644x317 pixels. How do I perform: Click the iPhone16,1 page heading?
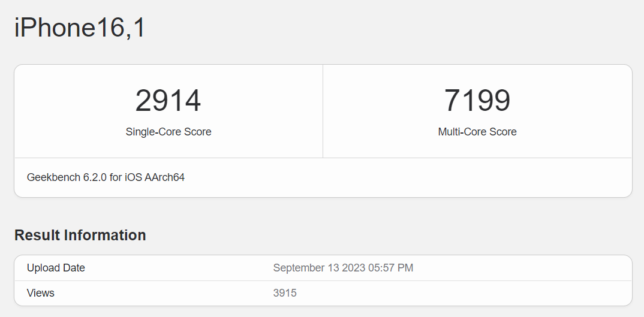click(x=80, y=28)
